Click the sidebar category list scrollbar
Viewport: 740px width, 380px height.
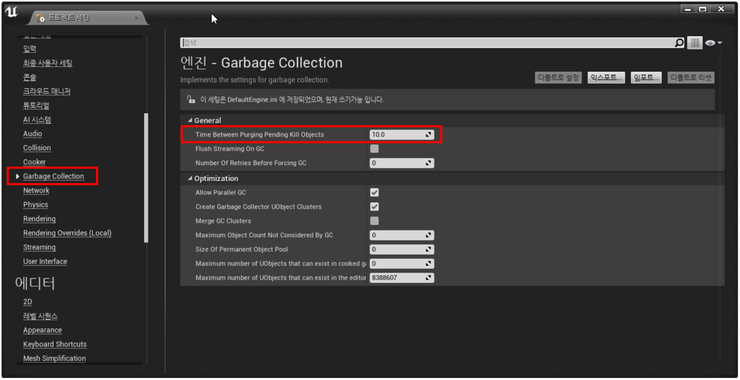(146, 177)
